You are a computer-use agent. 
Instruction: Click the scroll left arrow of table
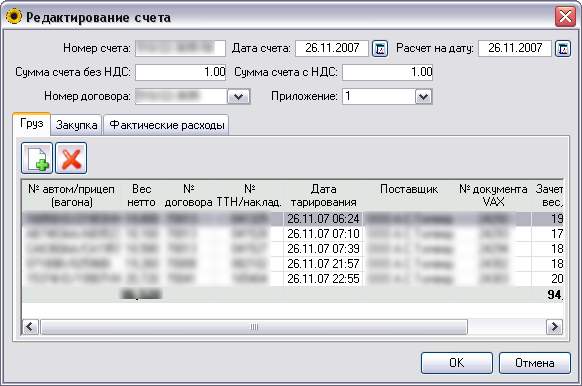click(30, 327)
